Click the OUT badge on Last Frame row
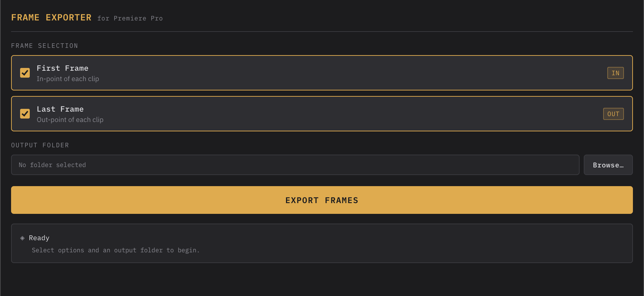The width and height of the screenshot is (644, 296). coord(613,114)
